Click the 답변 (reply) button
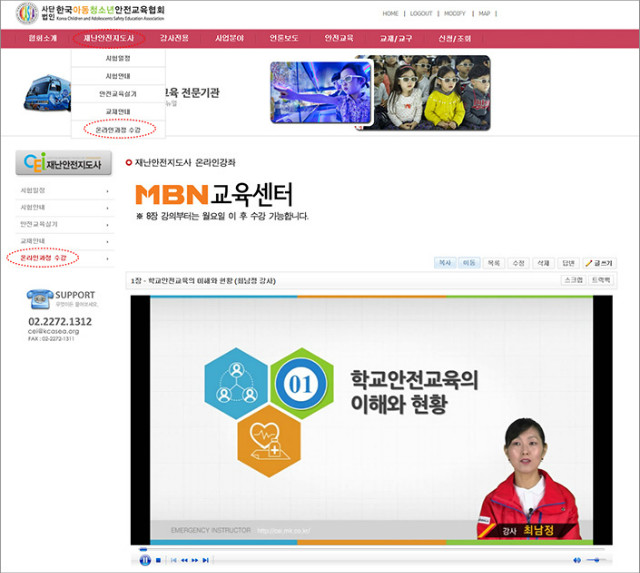This screenshot has width=640, height=573. click(x=568, y=263)
